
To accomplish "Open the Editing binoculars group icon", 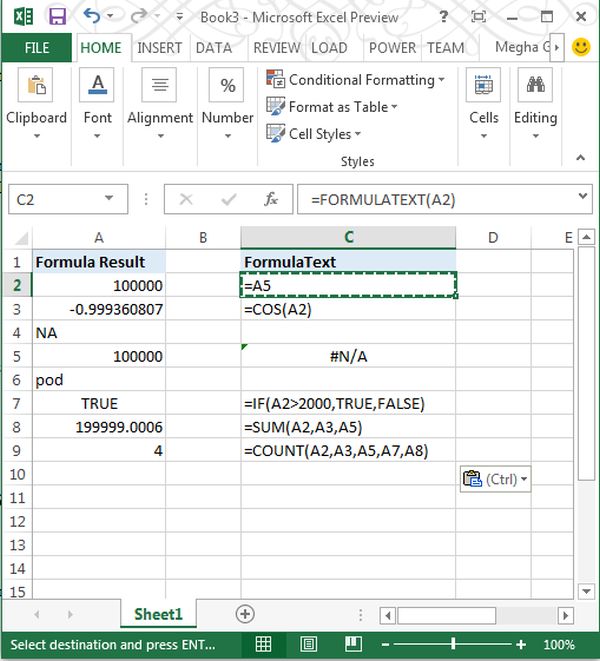I will pyautogui.click(x=535, y=85).
